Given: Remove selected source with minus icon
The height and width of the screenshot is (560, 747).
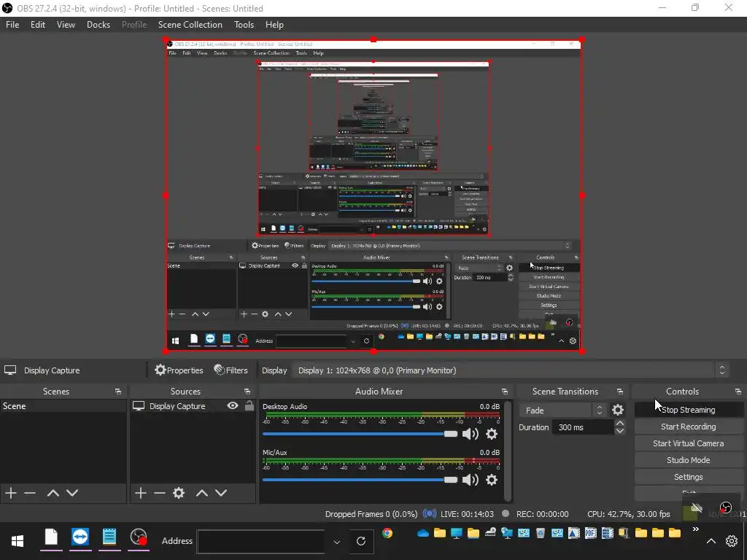Looking at the screenshot, I should [160, 493].
